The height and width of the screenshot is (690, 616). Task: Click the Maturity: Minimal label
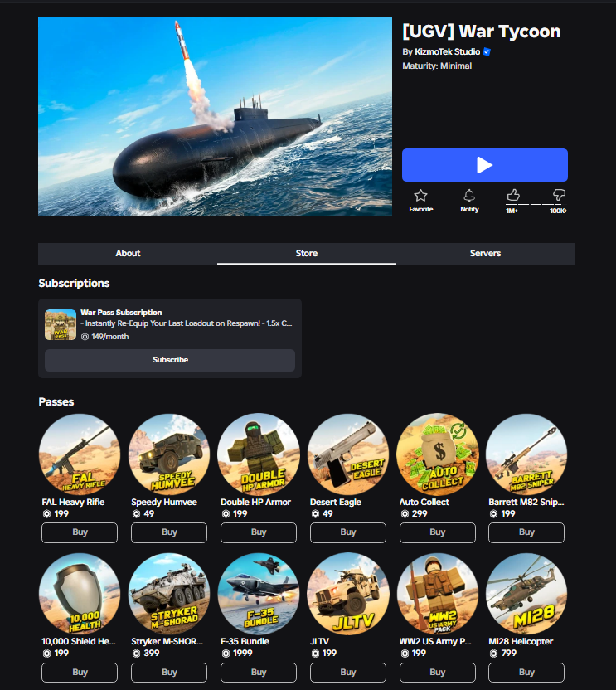(x=437, y=66)
